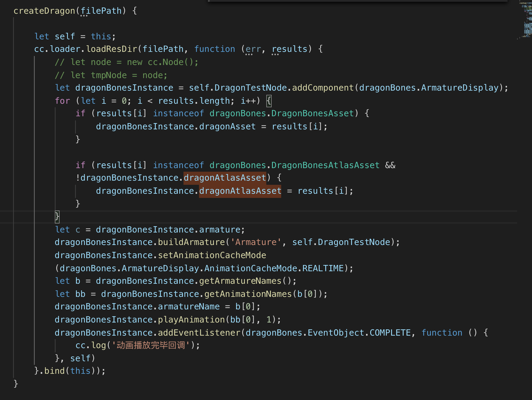Screen dimensions: 532x400
Task: Click the minimap in the top-right corner
Action: pyautogui.click(x=526, y=20)
